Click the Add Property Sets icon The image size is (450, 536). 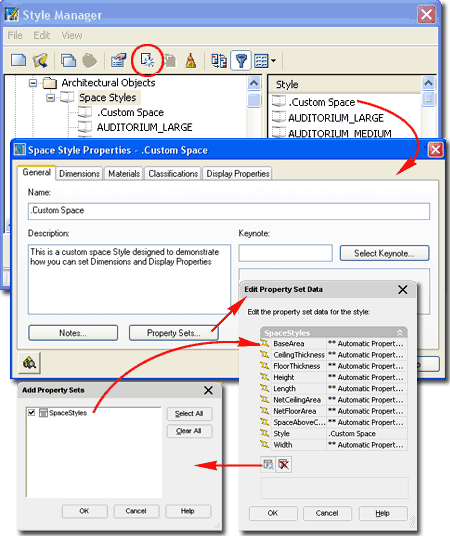268,464
